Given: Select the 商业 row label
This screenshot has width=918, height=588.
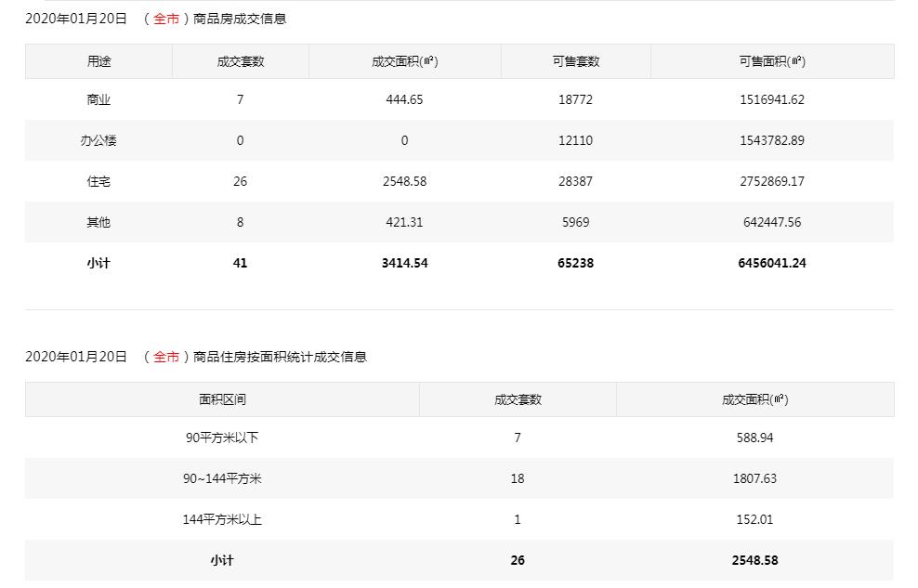Looking at the screenshot, I should pyautogui.click(x=98, y=99).
